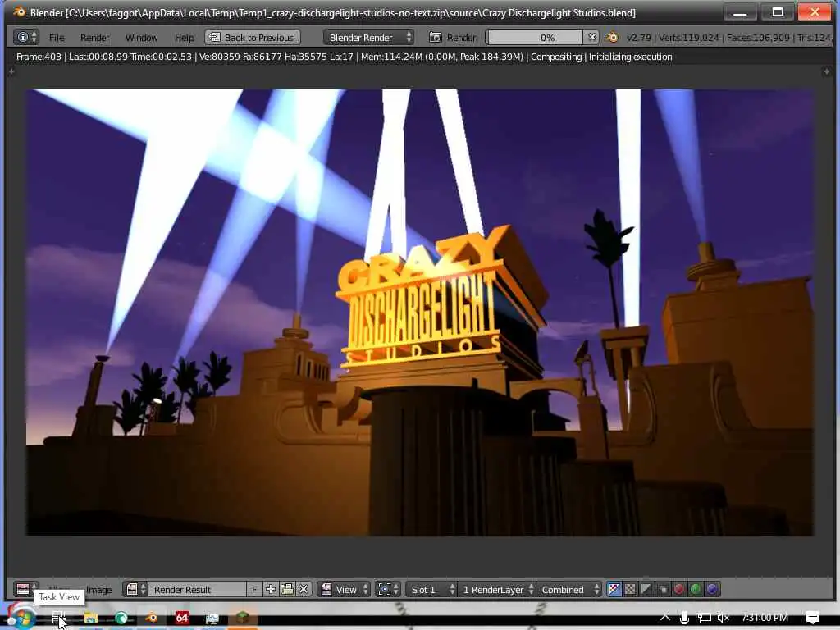Toggle blue channel display
Screen dimensions: 840x630
[712, 589]
